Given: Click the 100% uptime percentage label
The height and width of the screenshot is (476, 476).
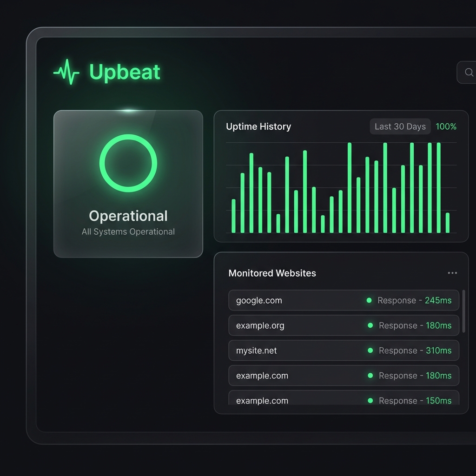Looking at the screenshot, I should tap(446, 126).
